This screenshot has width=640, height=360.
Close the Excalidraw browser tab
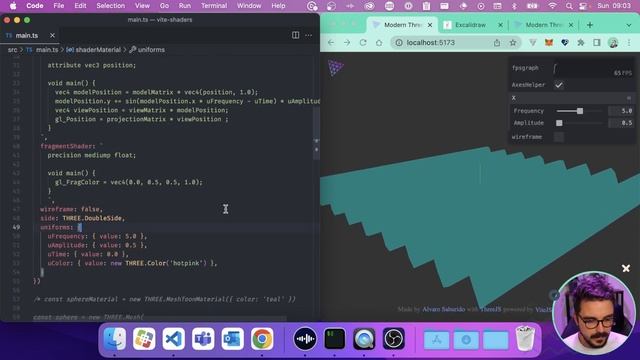[x=500, y=25]
